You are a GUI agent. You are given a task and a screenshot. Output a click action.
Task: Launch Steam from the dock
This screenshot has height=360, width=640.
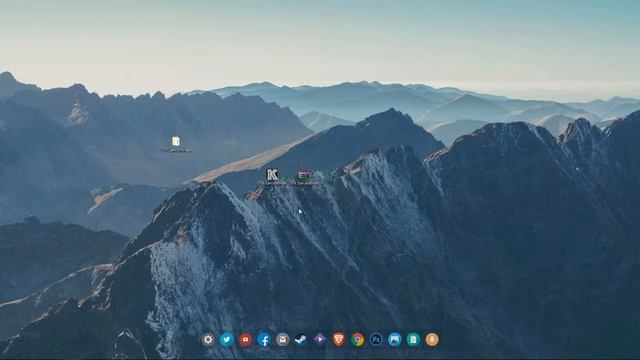[301, 340]
